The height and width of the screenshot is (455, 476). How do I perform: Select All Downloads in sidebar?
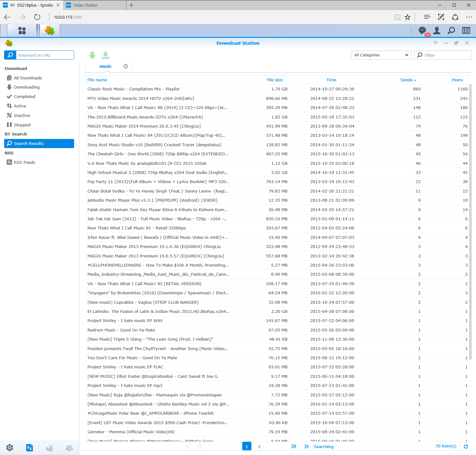[x=39, y=78]
